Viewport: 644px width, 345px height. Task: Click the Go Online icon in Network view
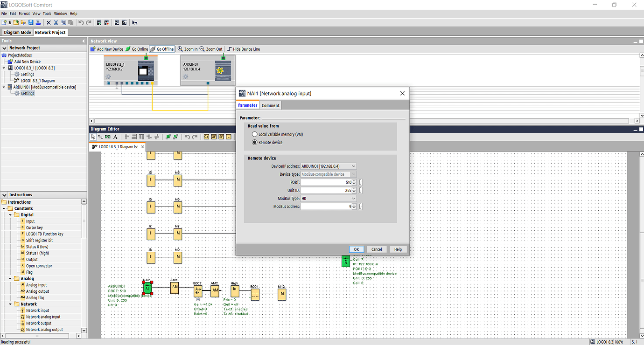[138, 49]
